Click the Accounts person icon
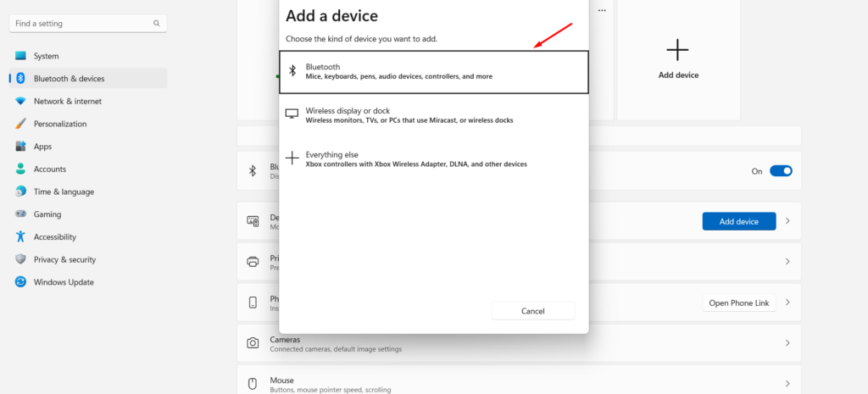 tap(20, 169)
